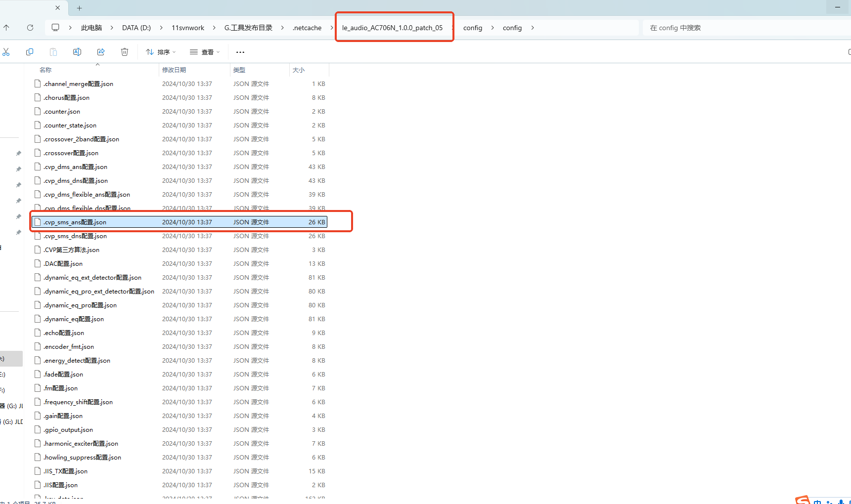
Task: Click the 在 config 中搜索 search box
Action: click(x=747, y=28)
